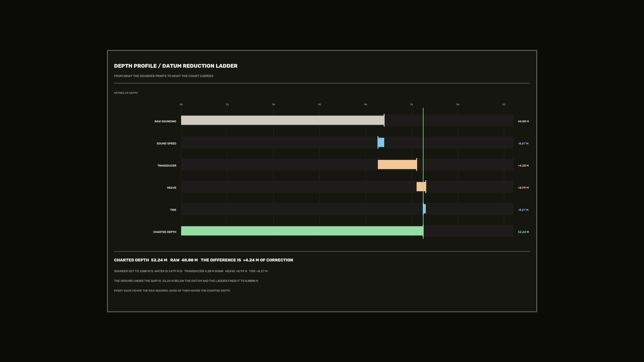This screenshot has height=362, width=644.
Task: Click the grey Raw Sounding bar
Action: point(282,120)
